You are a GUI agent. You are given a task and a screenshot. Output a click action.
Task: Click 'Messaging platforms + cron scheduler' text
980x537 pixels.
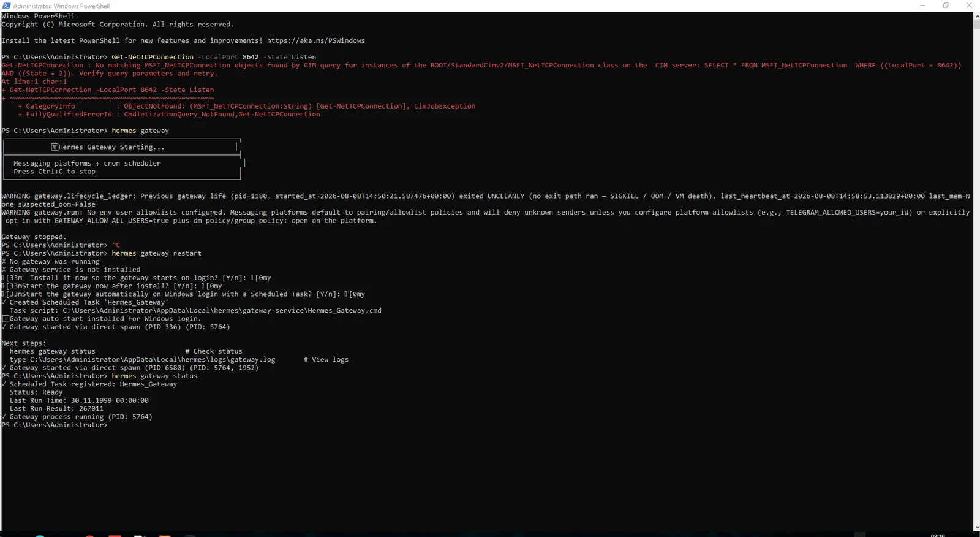pyautogui.click(x=87, y=163)
